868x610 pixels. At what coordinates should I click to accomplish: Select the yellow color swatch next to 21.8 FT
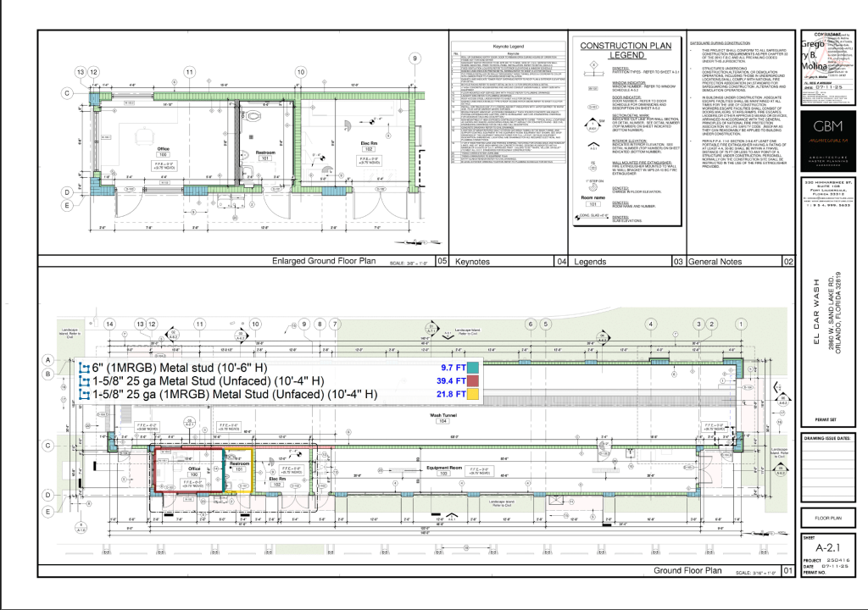coord(473,394)
